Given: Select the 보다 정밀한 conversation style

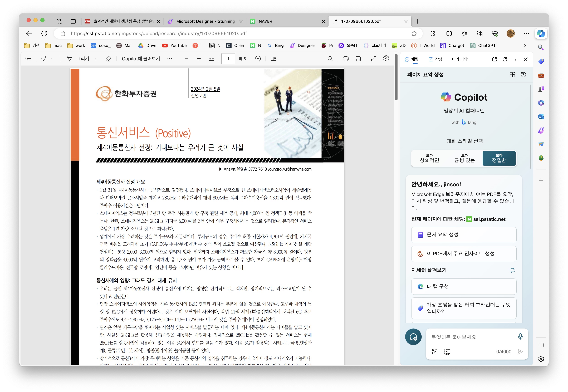Looking at the screenshot, I should coord(499,158).
